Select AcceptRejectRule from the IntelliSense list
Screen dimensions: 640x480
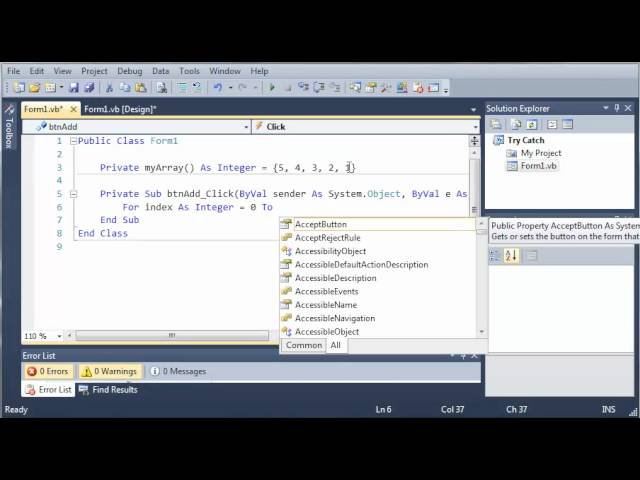click(327, 238)
